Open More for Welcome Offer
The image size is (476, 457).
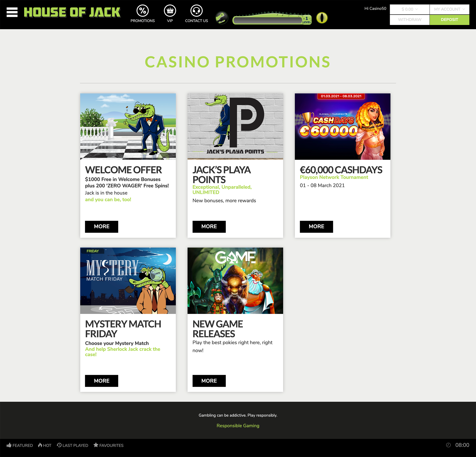101,227
